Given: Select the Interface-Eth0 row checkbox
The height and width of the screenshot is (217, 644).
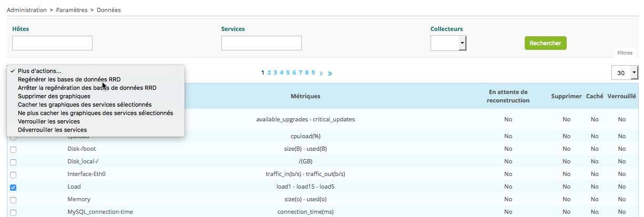Looking at the screenshot, I should tap(13, 174).
